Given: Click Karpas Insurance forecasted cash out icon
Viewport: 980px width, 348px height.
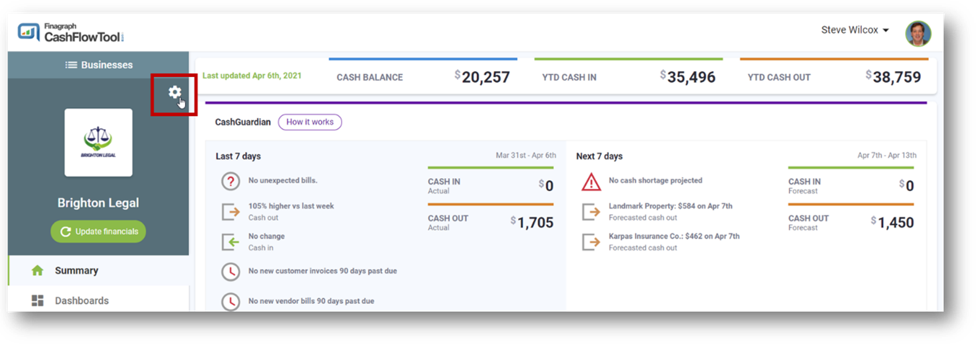Looking at the screenshot, I should [x=591, y=242].
